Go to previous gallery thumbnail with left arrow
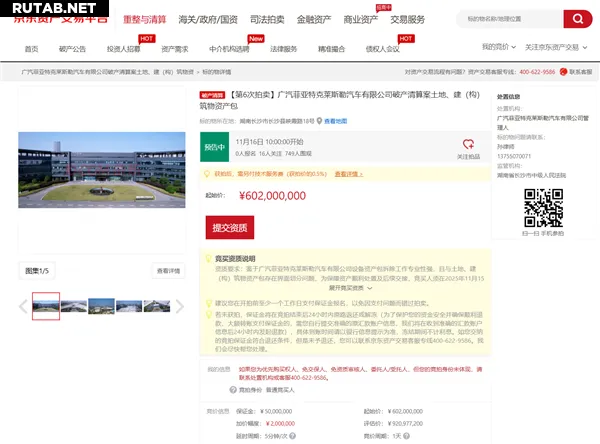 [24, 305]
